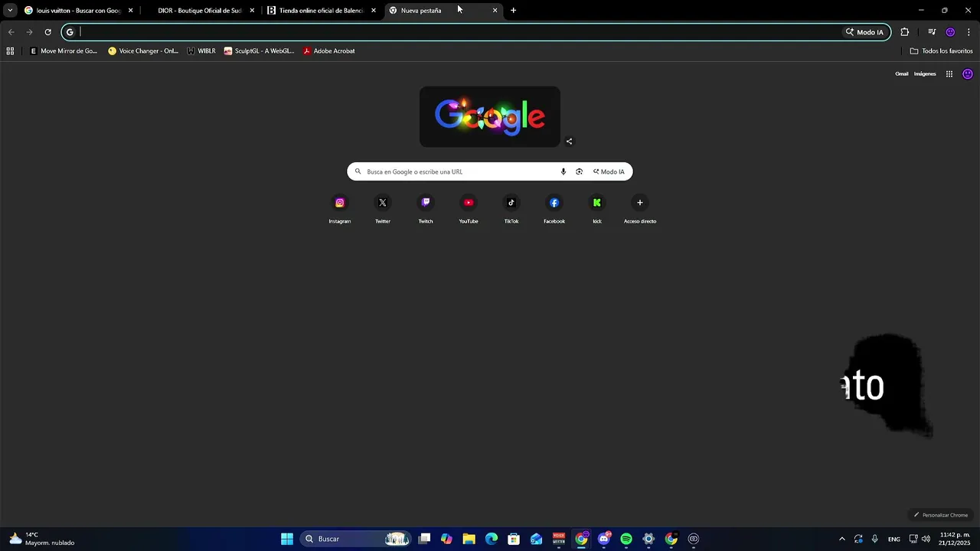Open the taskbar clock showing 11:42 p. m.

[955, 539]
